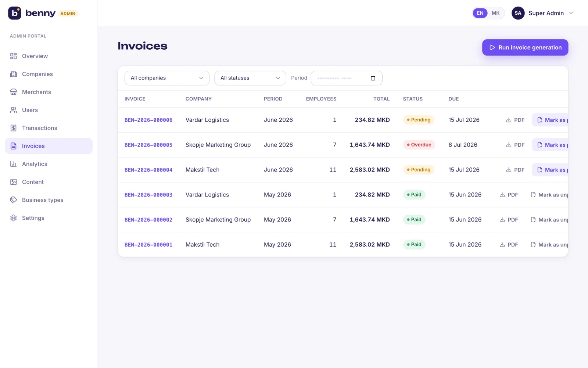The image size is (588, 368).
Task: Click the SA avatar circle
Action: (x=518, y=13)
